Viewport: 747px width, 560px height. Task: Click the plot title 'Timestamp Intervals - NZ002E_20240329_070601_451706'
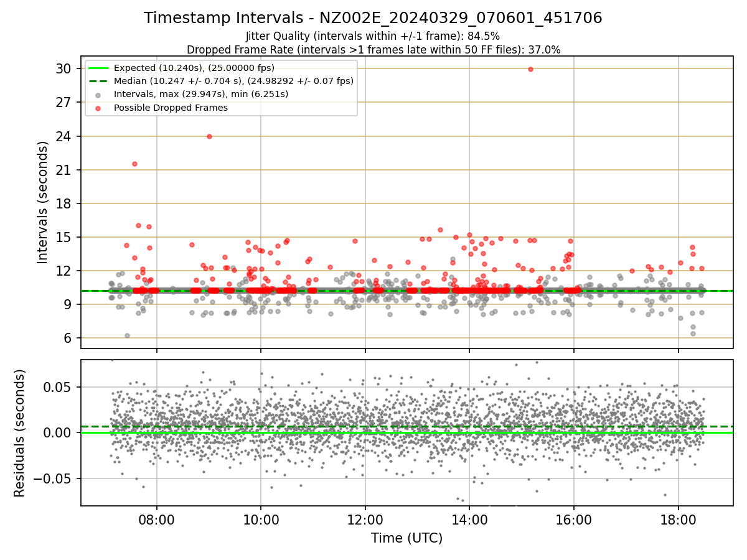pyautogui.click(x=373, y=18)
